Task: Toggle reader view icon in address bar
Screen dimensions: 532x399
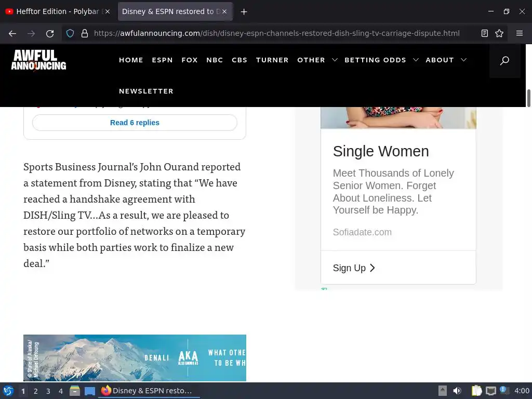Action: 485,33
